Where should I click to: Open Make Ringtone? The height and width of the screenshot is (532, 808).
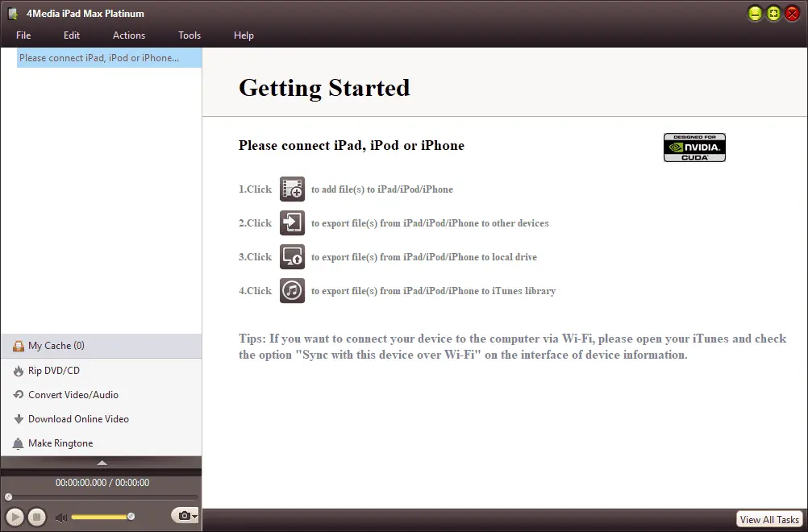pos(101,443)
